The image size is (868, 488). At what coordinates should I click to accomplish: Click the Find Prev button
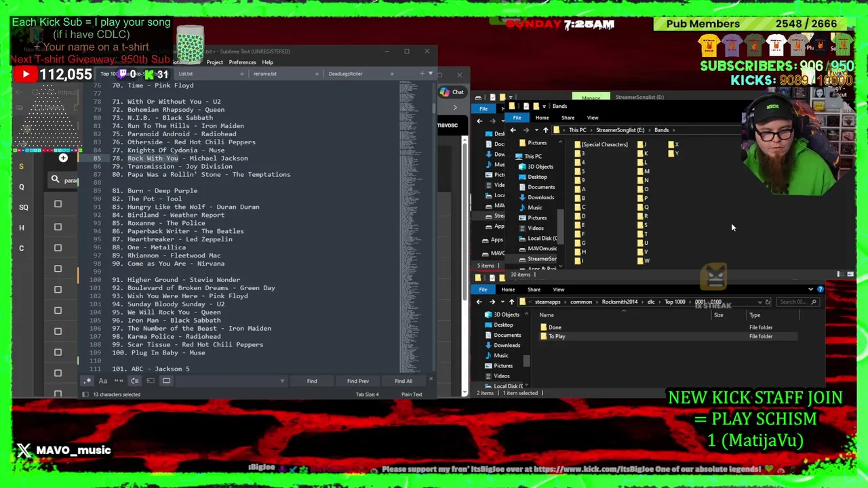coord(358,381)
